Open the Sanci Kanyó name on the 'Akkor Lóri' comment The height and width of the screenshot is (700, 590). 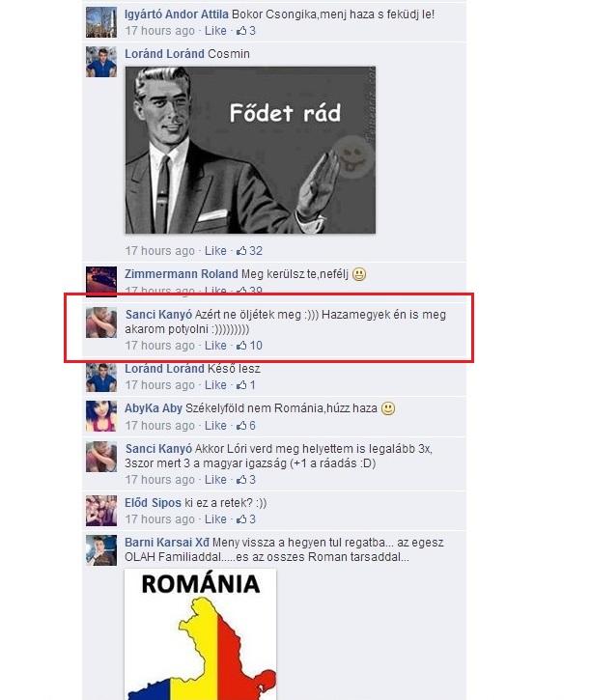pyautogui.click(x=158, y=449)
